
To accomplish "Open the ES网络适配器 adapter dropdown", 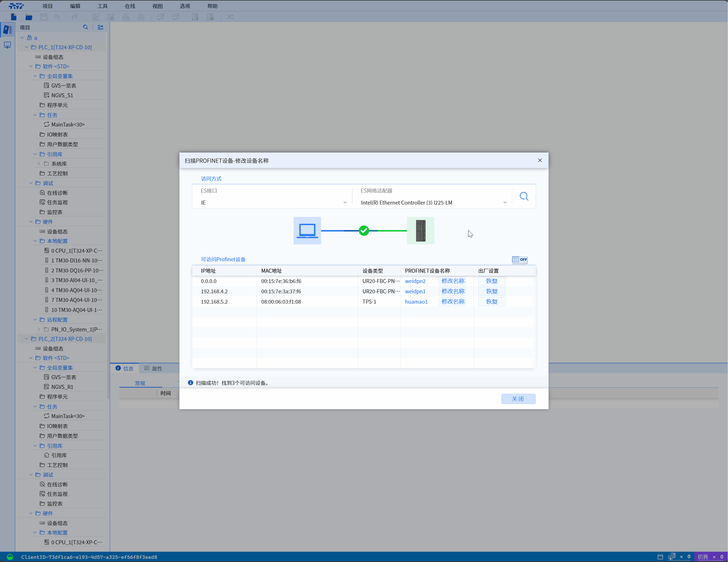I will click(505, 203).
